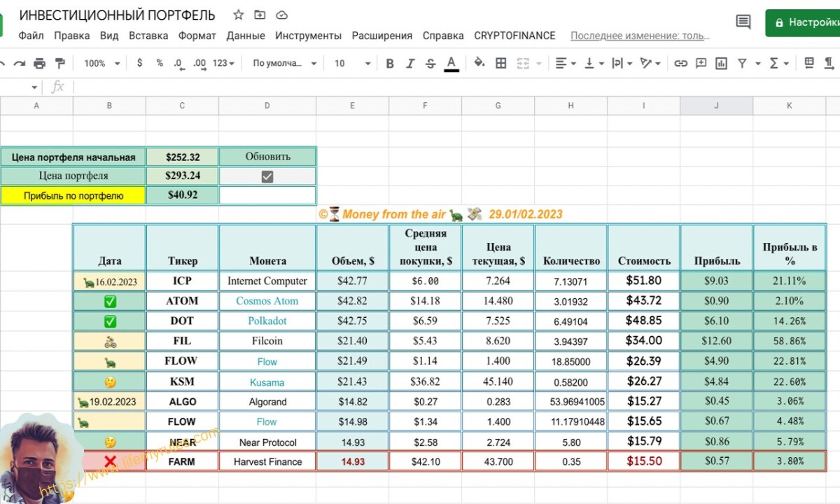Select column D header
The image size is (840, 504).
click(267, 106)
